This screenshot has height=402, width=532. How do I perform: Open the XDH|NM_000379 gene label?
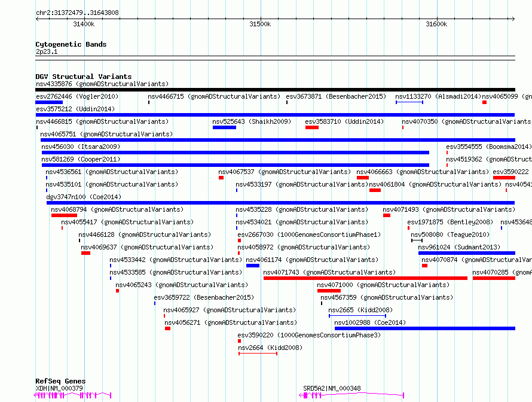click(59, 388)
